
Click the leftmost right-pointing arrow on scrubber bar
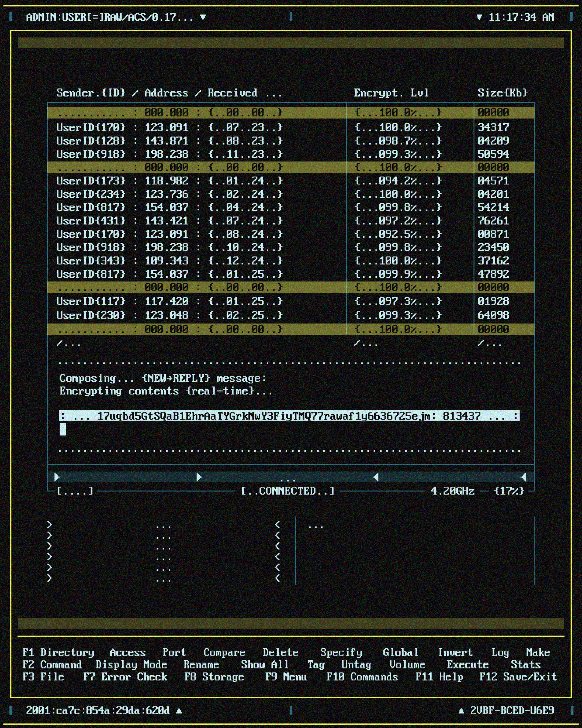[x=57, y=477]
